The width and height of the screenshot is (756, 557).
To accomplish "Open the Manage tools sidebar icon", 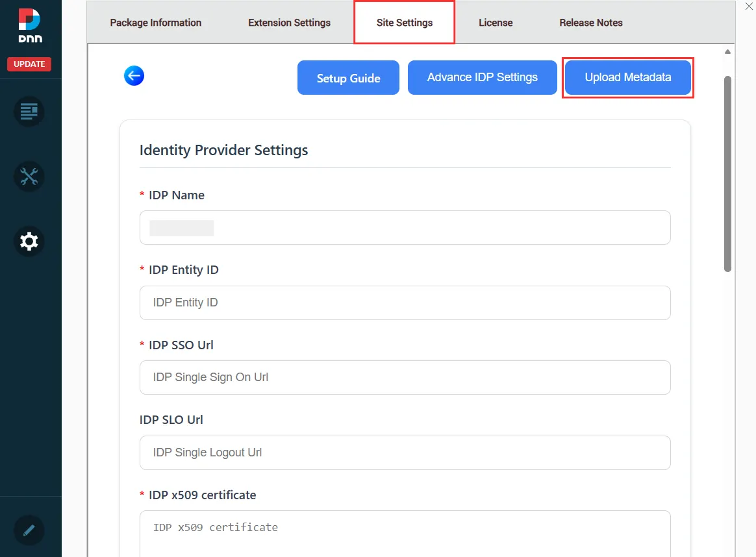I will (x=29, y=177).
